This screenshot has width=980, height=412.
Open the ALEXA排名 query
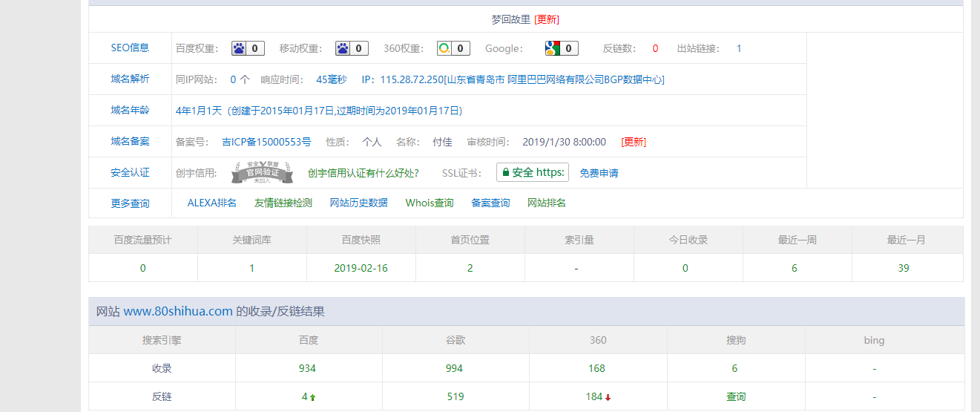[211, 203]
